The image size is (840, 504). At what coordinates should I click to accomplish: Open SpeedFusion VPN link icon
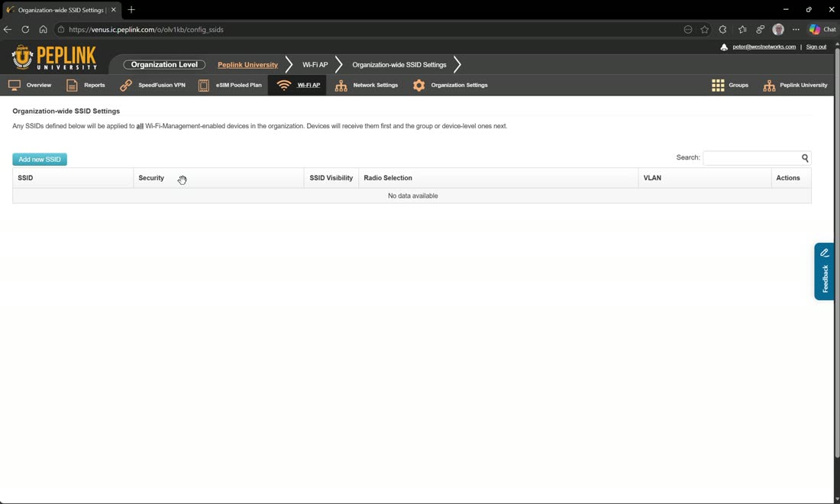126,86
